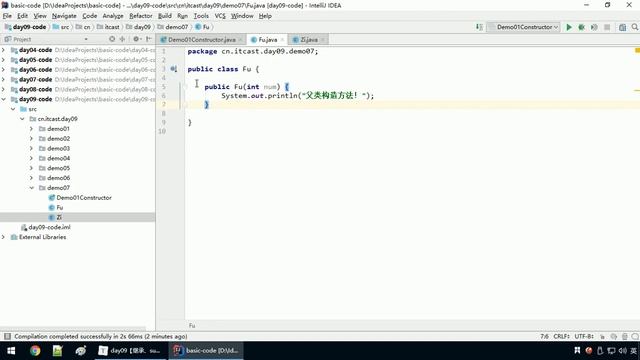Expand day06-code module

pyautogui.click(x=4, y=69)
